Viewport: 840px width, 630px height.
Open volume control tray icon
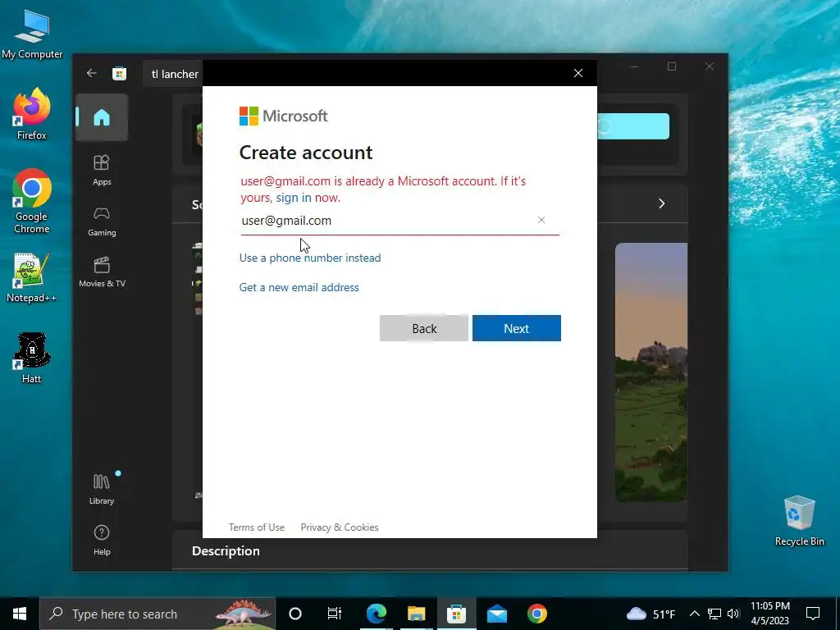pyautogui.click(x=733, y=614)
